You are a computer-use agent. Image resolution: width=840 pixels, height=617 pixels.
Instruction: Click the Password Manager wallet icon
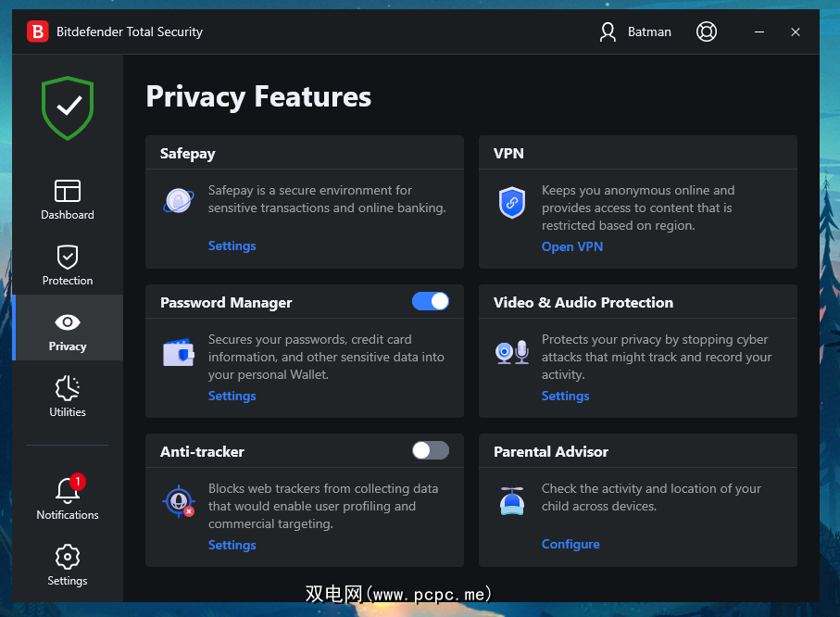tap(178, 352)
